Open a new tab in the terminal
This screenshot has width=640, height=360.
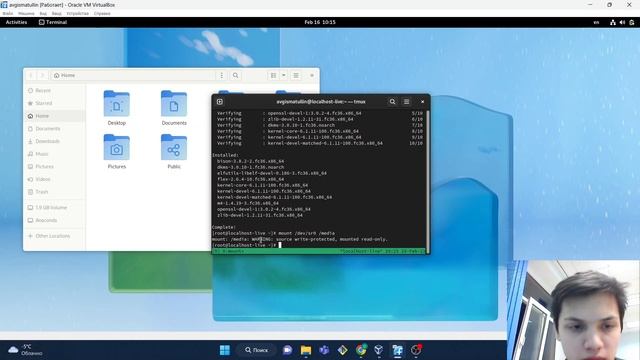pyautogui.click(x=220, y=102)
